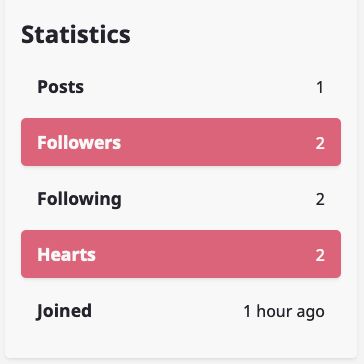Image resolution: width=364 pixels, height=364 pixels.
Task: Click blank space between Following and its count
Action: click(x=218, y=199)
